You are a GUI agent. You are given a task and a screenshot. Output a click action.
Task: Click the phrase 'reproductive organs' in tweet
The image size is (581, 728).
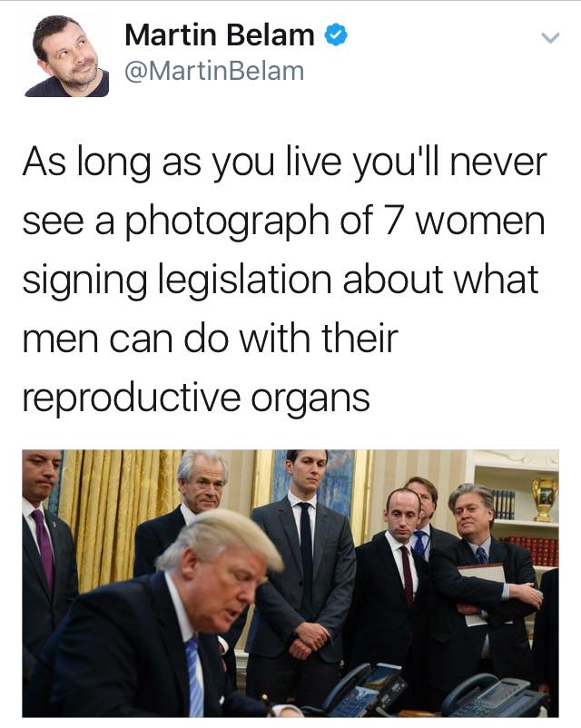tap(196, 398)
